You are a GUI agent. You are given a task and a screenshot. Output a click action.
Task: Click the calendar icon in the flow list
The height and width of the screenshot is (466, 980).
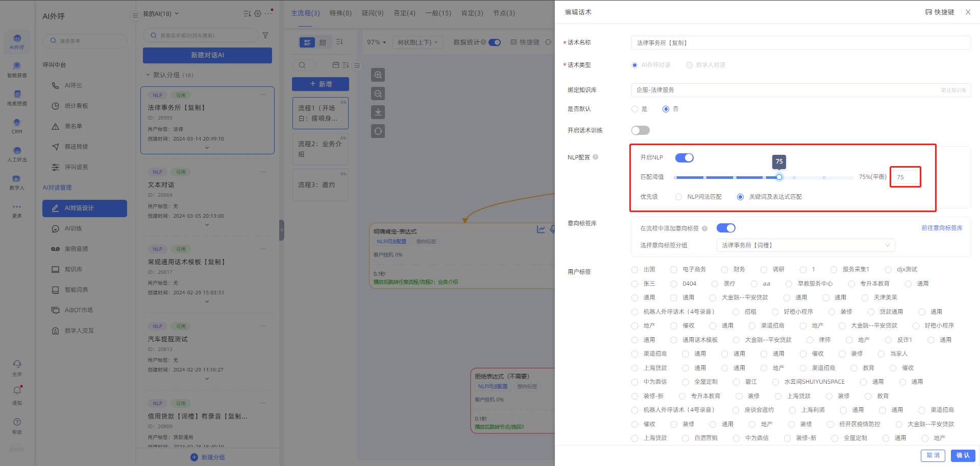tap(335, 65)
